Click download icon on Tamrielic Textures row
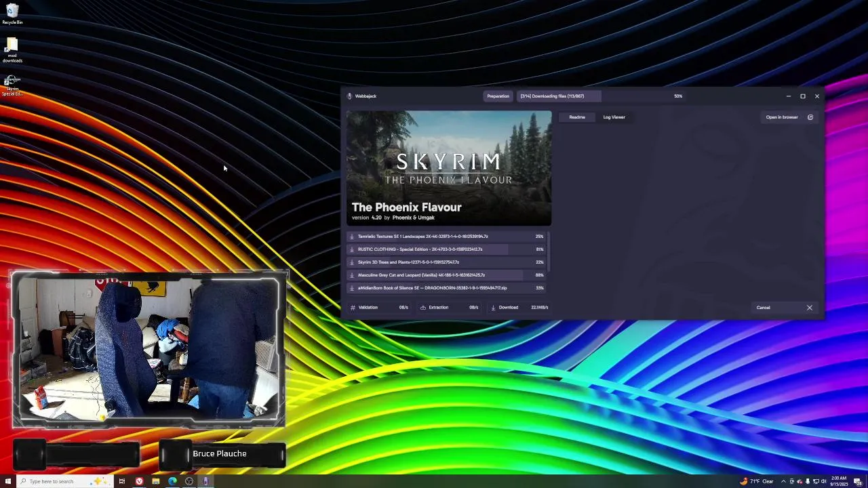 click(x=351, y=237)
